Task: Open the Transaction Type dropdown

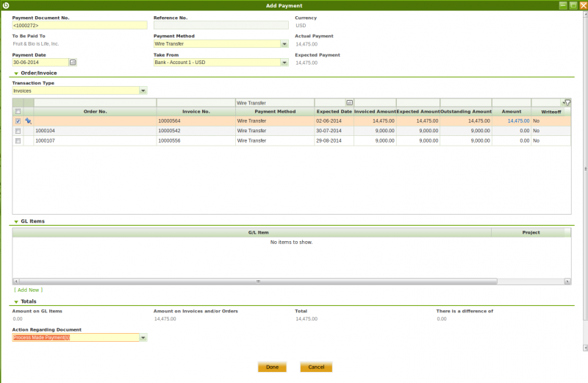Action: (x=143, y=90)
